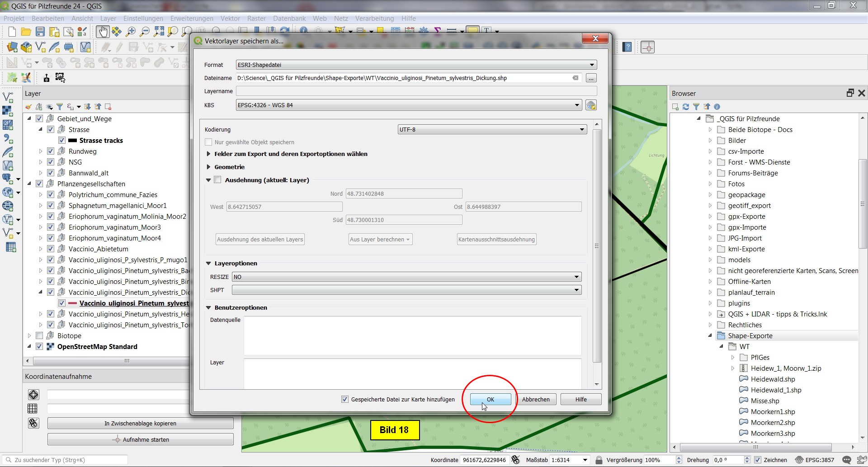Open the Verarbeitung menu
The width and height of the screenshot is (868, 467).
374,19
